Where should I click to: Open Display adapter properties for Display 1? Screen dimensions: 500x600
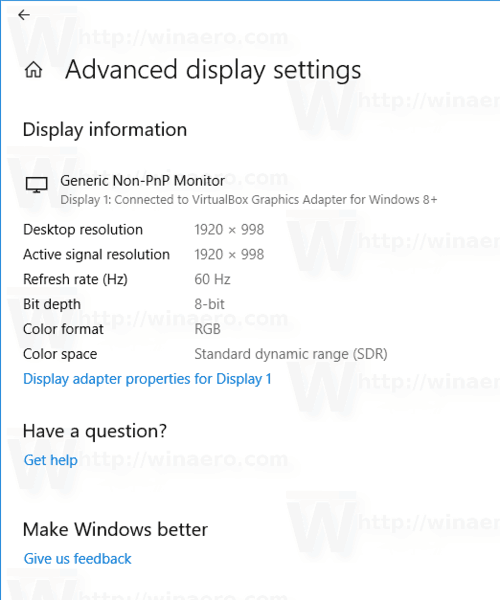tap(147, 379)
